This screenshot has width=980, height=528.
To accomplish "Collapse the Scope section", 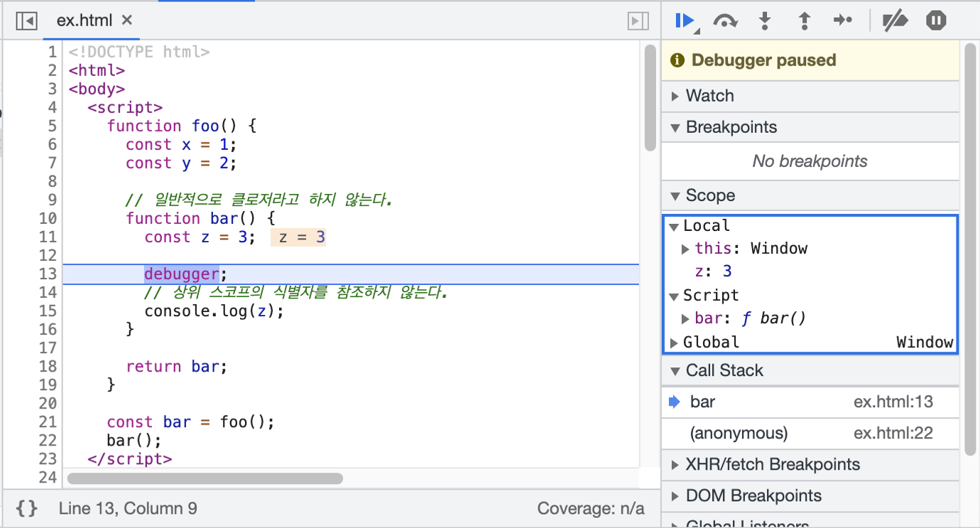I will (810, 195).
